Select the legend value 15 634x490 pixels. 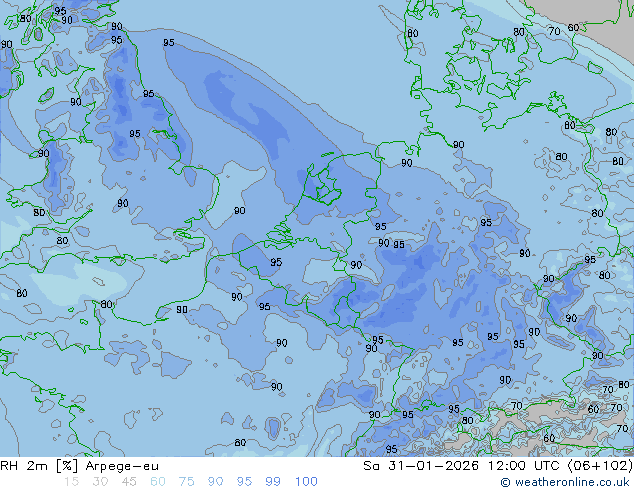click(71, 482)
